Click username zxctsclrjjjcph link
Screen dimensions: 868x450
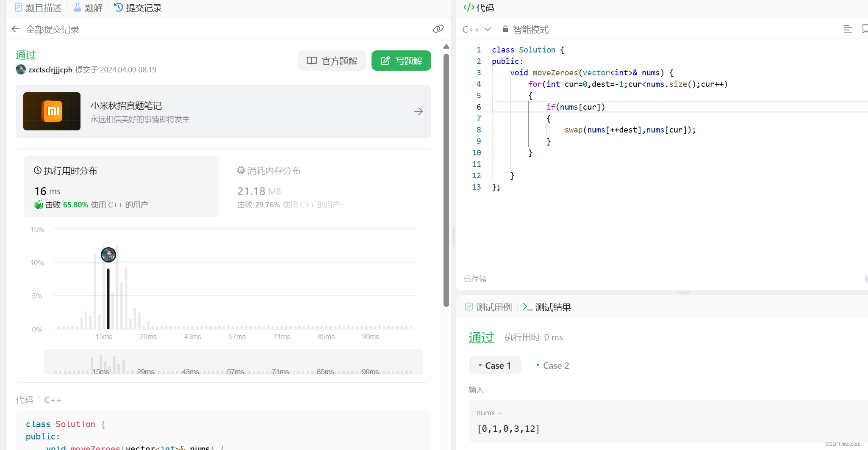(x=50, y=70)
